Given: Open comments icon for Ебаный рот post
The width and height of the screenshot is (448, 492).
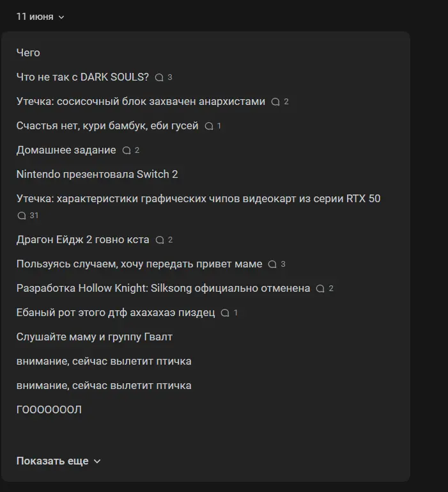Looking at the screenshot, I should click(x=225, y=313).
